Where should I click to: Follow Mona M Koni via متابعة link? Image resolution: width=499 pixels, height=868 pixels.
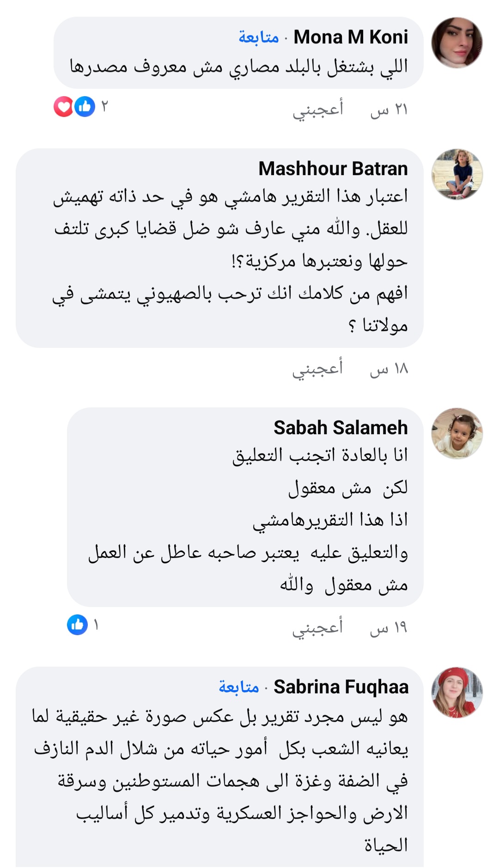[259, 37]
